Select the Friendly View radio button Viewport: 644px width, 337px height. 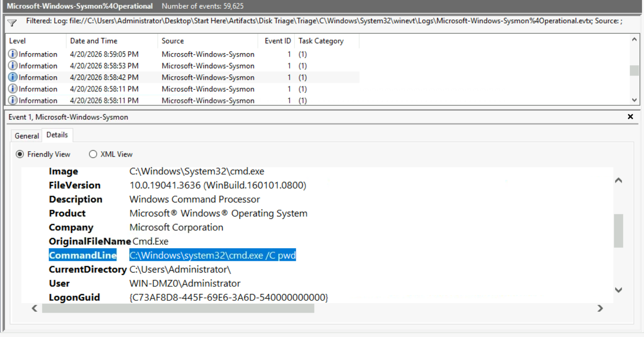pos(20,154)
